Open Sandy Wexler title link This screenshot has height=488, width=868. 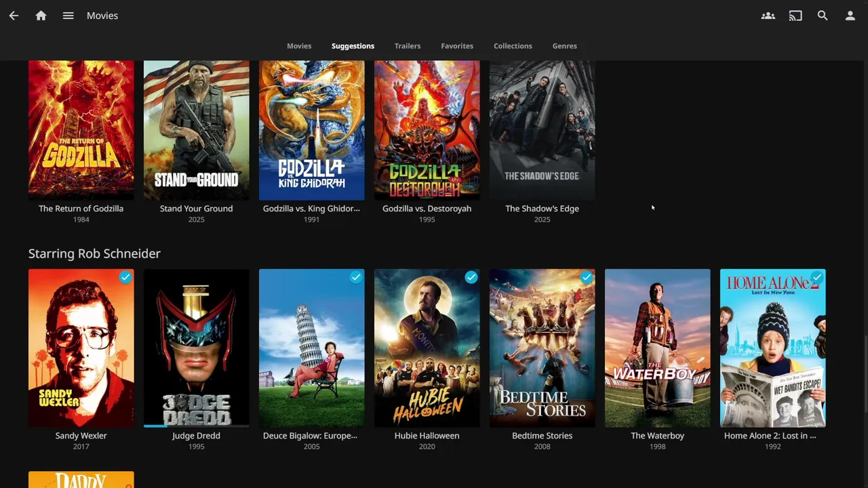coord(81,436)
